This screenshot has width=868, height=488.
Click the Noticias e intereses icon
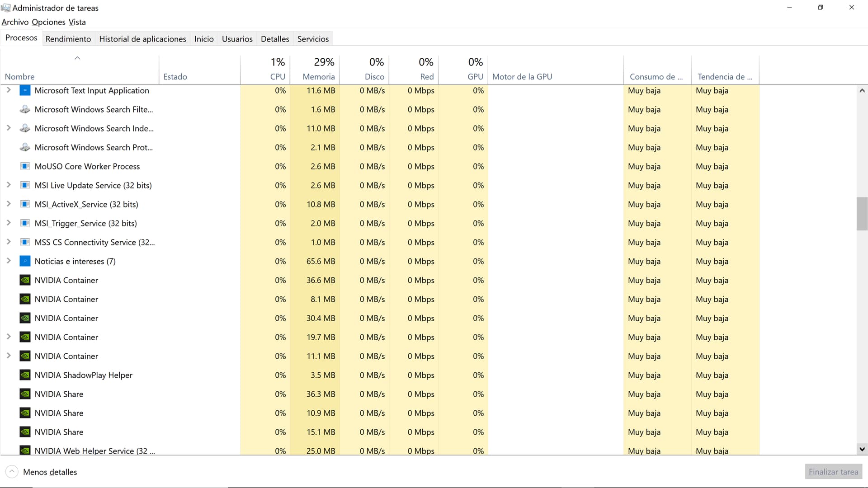click(x=25, y=261)
